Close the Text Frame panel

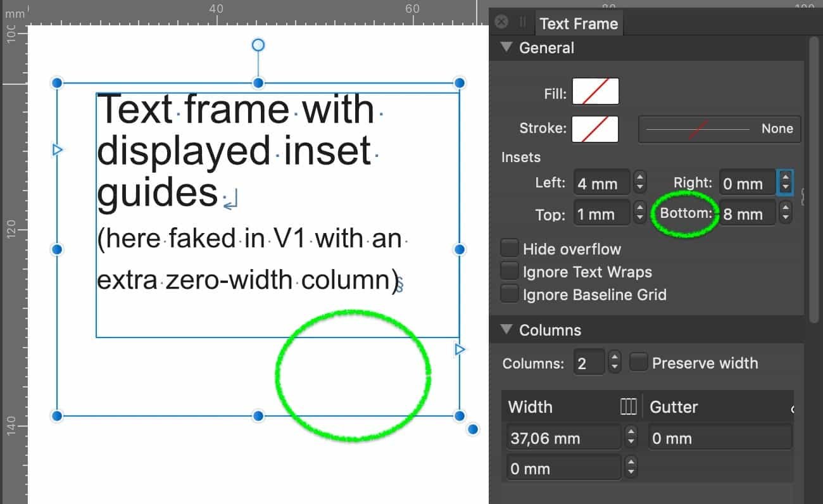click(x=501, y=22)
